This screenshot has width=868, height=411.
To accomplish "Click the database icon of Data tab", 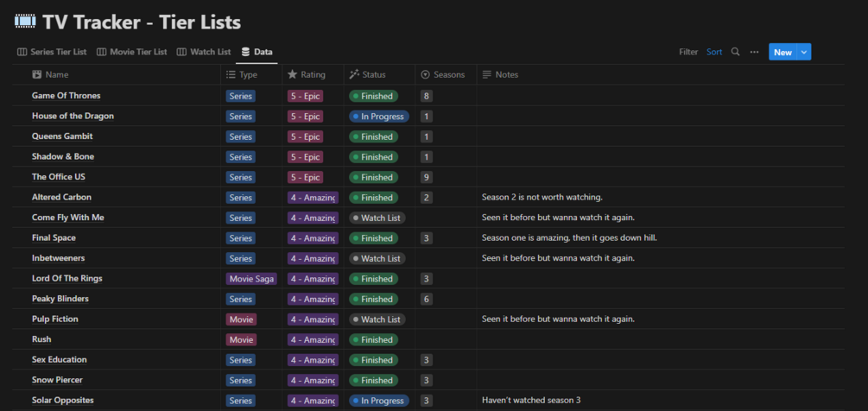I will 246,52.
